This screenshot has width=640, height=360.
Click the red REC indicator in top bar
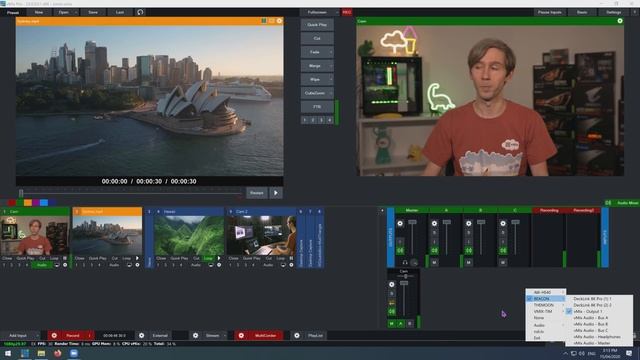(347, 12)
